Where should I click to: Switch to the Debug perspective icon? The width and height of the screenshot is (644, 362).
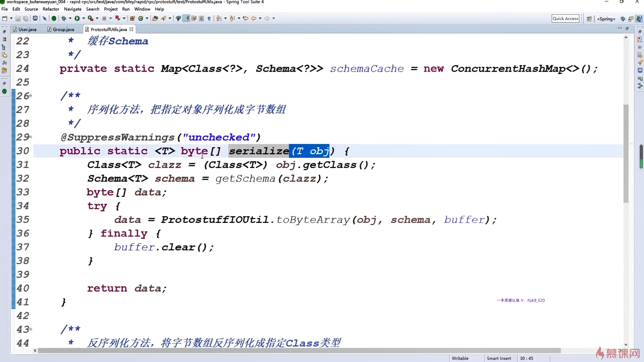point(623,19)
